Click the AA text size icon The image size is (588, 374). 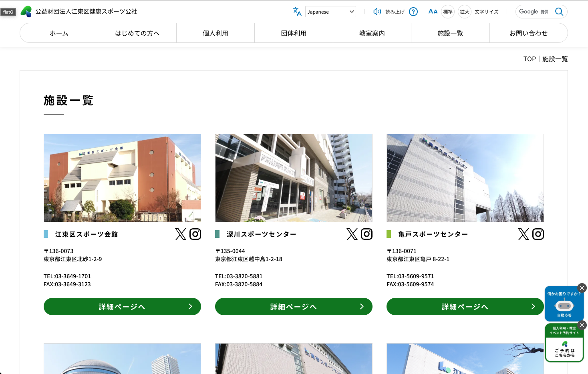[x=433, y=12]
